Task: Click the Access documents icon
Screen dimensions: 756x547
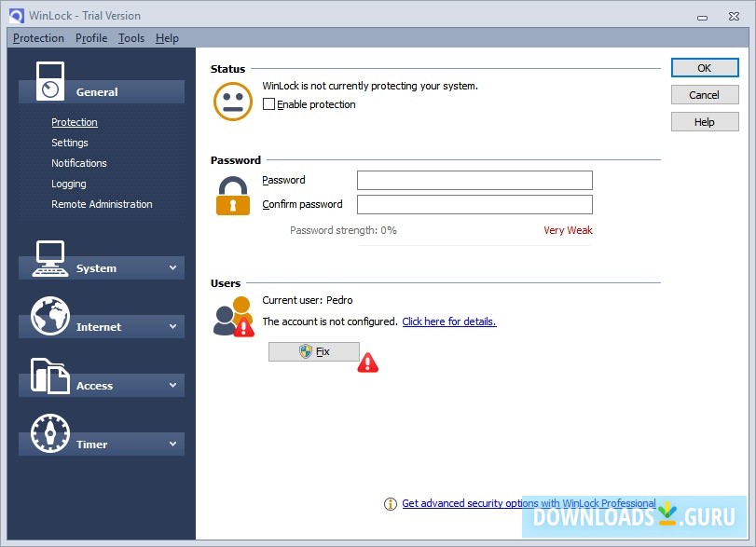Action: [x=50, y=376]
